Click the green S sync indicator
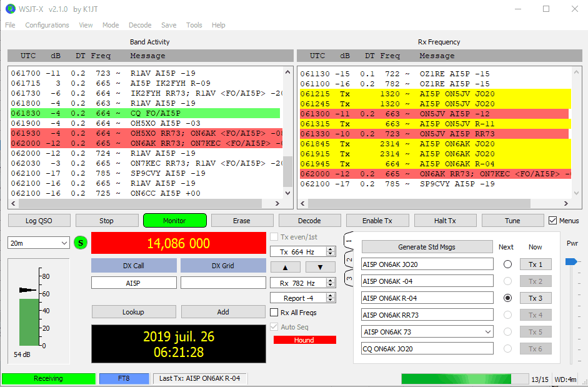Viewport: 588px width, 387px height. pyautogui.click(x=81, y=243)
